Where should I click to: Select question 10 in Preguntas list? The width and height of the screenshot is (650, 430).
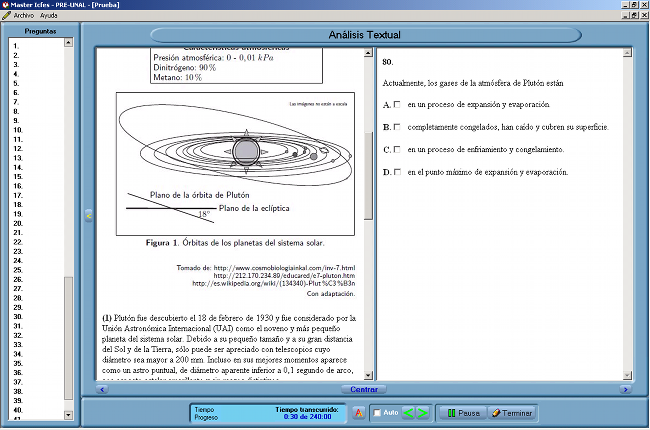click(x=18, y=130)
